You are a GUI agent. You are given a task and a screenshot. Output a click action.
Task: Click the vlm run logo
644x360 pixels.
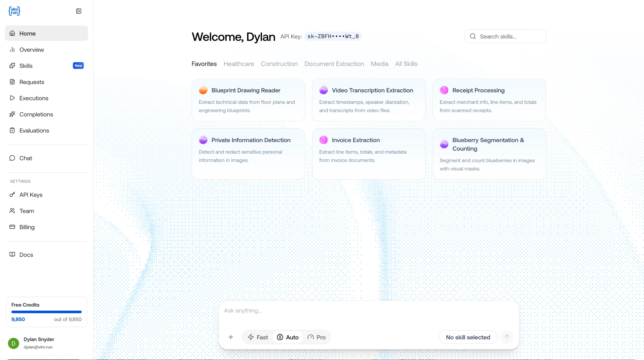tap(14, 11)
